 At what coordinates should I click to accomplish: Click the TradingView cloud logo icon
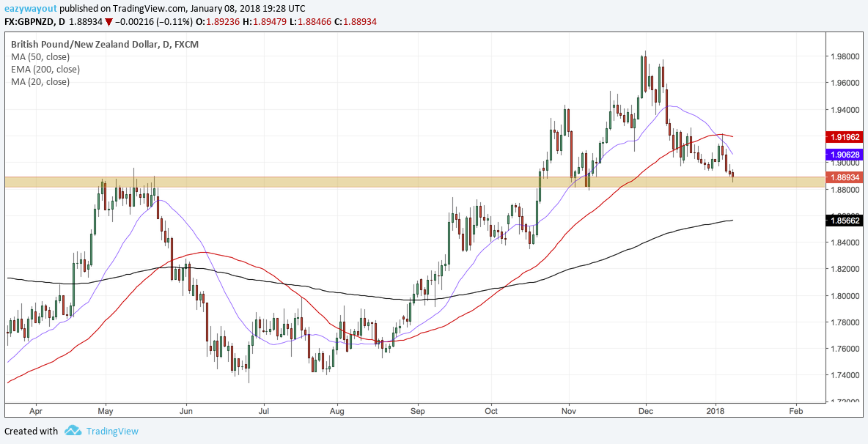(x=73, y=431)
